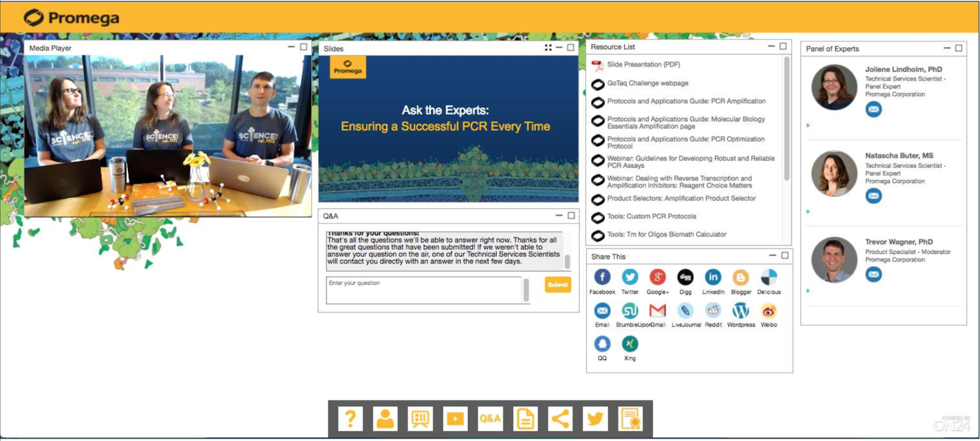Click the Ask the Experts slide
This screenshot has width=980, height=441.
tap(448, 129)
